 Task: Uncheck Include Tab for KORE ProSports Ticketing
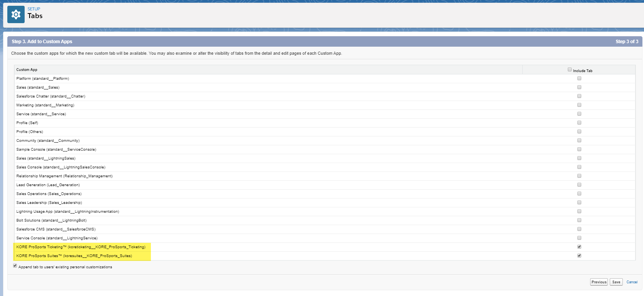click(x=579, y=247)
